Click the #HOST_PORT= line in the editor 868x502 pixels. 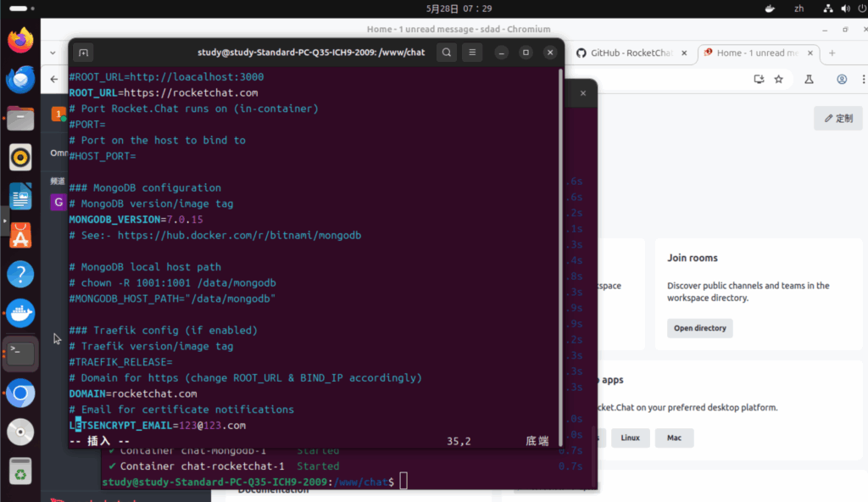click(x=103, y=156)
